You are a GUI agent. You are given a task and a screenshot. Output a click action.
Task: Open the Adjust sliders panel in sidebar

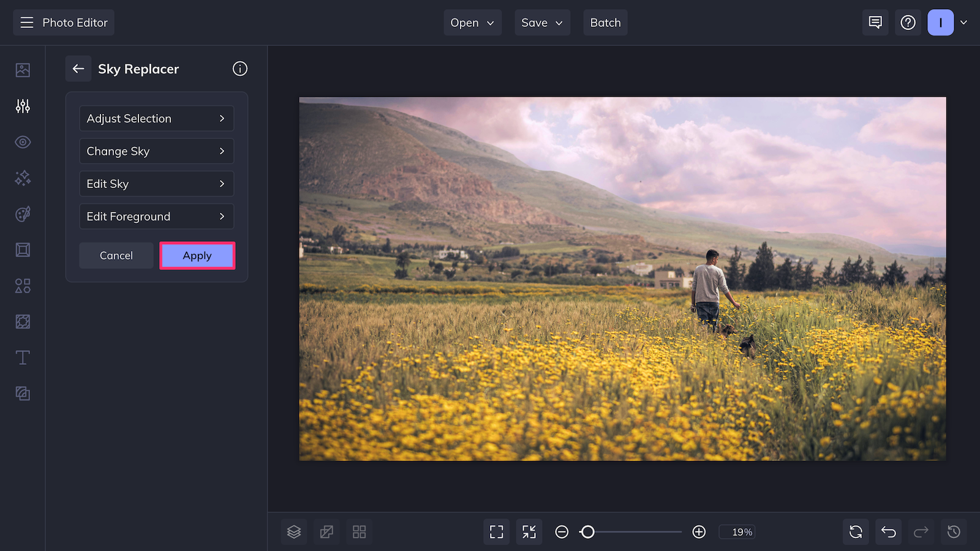pos(23,106)
